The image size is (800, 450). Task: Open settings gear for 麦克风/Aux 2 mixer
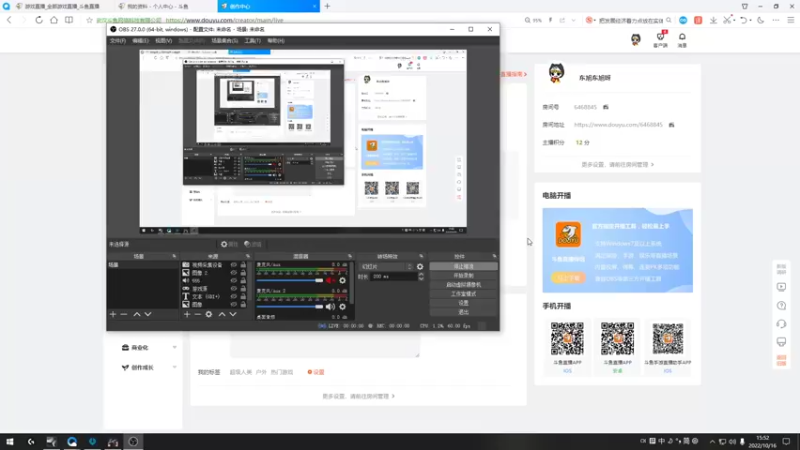point(342,307)
